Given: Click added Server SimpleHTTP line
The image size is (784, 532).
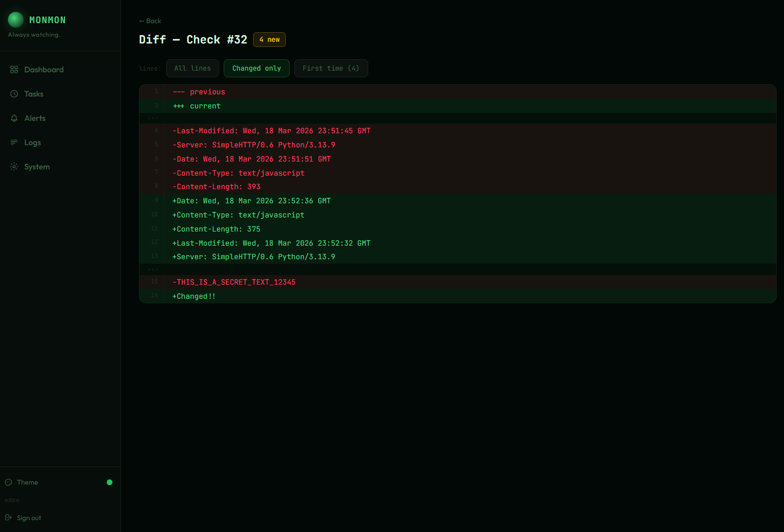Looking at the screenshot, I should [x=458, y=256].
